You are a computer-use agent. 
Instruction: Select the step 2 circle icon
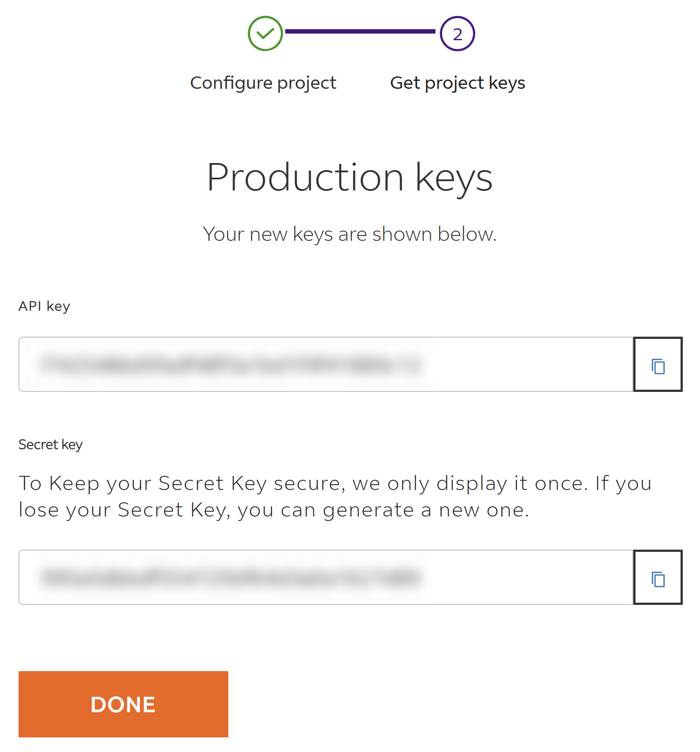click(x=457, y=34)
